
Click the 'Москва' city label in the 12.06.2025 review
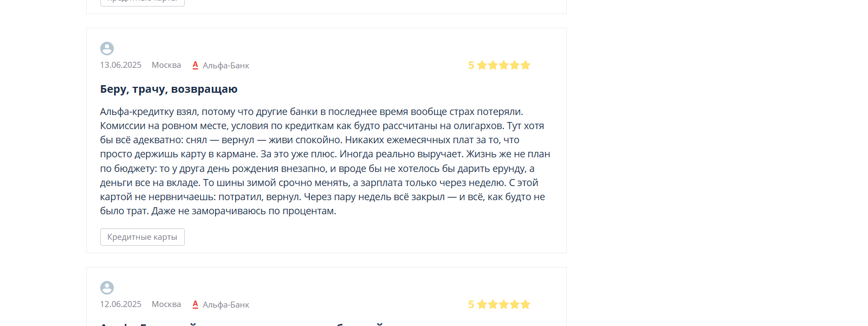pos(166,304)
